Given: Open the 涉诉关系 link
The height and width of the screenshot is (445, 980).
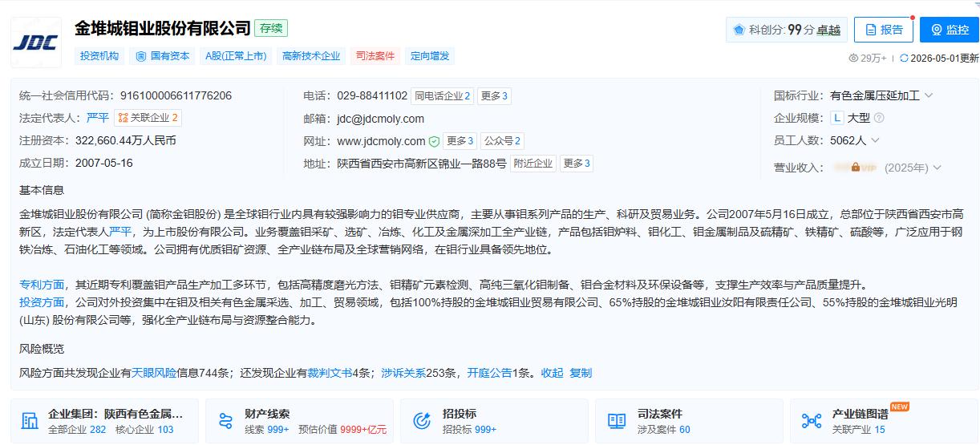Looking at the screenshot, I should coord(403,373).
